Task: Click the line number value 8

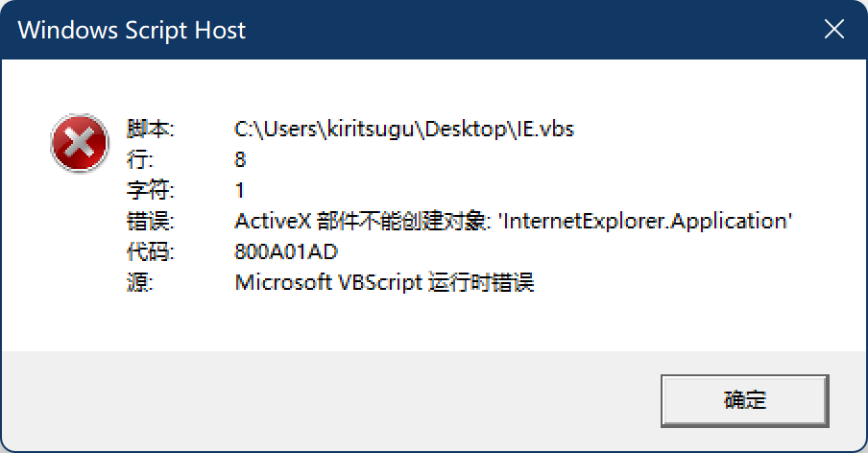Action: (x=240, y=159)
